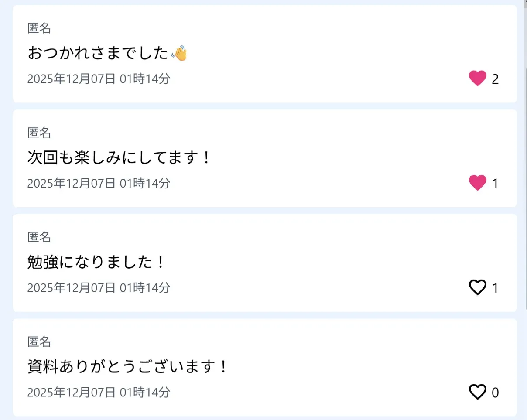Open the 資料ありがとうございます！ comment
This screenshot has height=420, width=527.
click(x=127, y=367)
